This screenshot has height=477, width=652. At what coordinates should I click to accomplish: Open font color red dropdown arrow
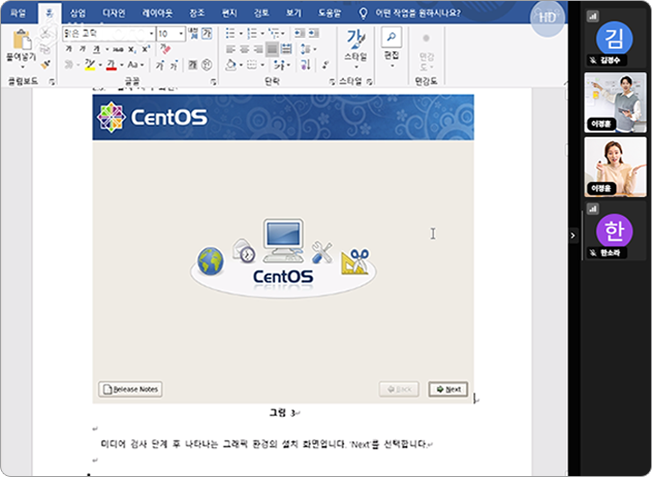point(121,65)
